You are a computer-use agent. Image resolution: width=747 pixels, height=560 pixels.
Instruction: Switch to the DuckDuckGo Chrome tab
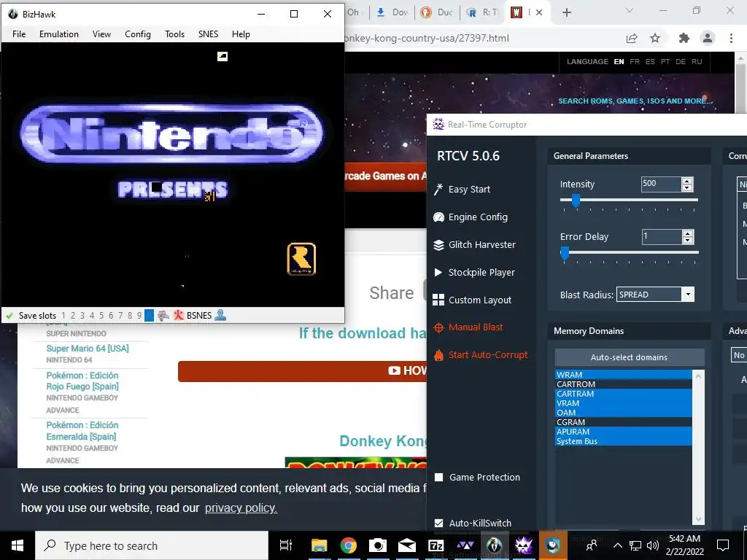point(438,12)
